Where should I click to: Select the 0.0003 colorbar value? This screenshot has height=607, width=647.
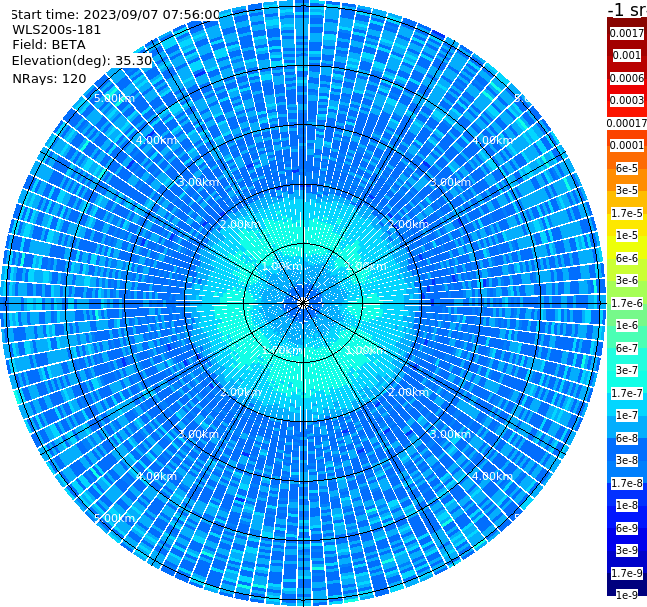(627, 100)
